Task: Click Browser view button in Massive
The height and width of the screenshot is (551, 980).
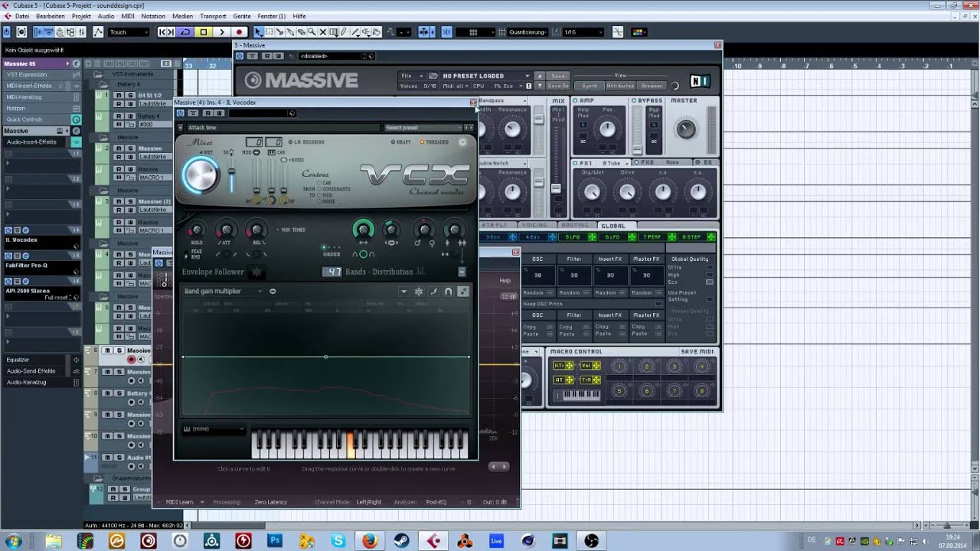Action: tap(652, 86)
